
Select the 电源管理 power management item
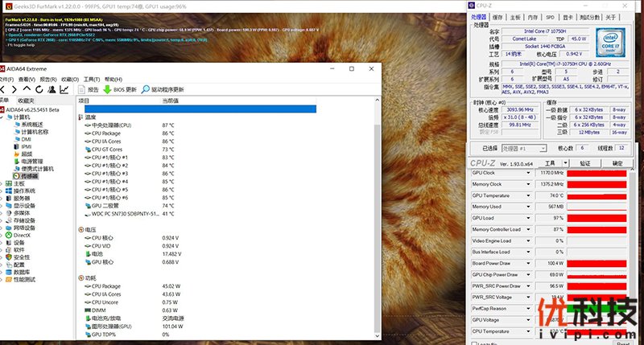31,161
